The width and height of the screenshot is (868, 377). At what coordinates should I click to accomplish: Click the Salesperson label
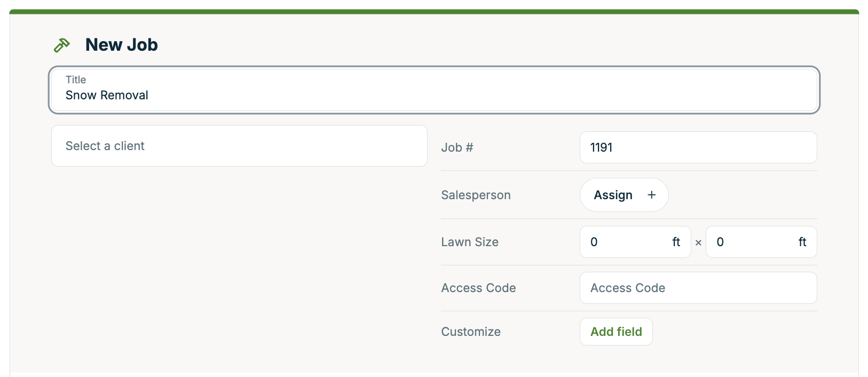tap(475, 195)
